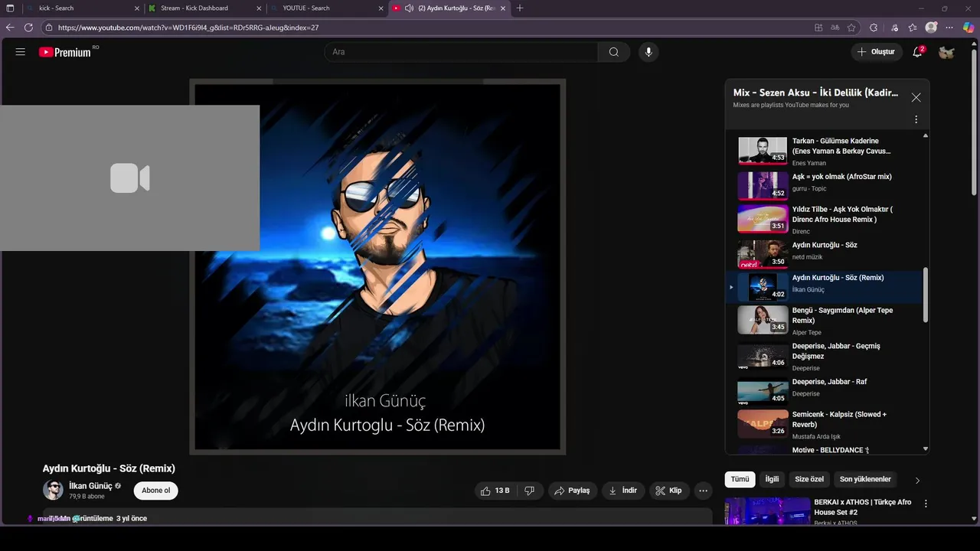Mute tab via speaker icon on YouTube tab

pyautogui.click(x=410, y=8)
